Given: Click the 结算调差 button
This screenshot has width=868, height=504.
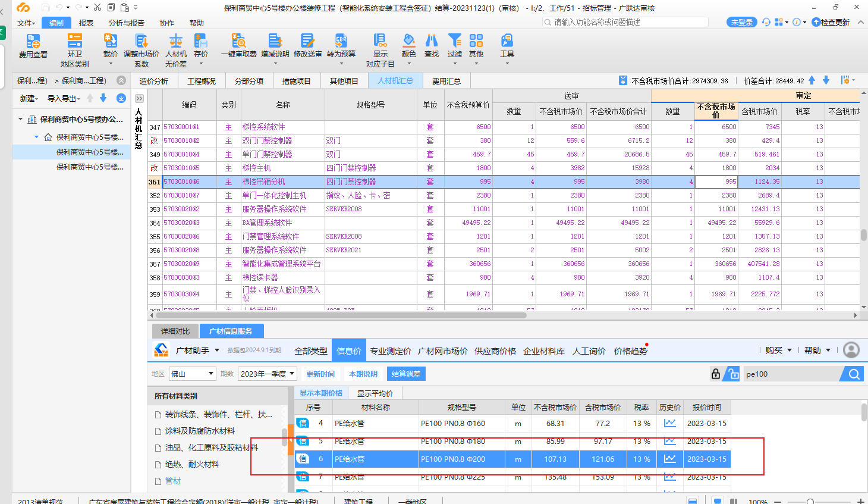Looking at the screenshot, I should point(406,374).
